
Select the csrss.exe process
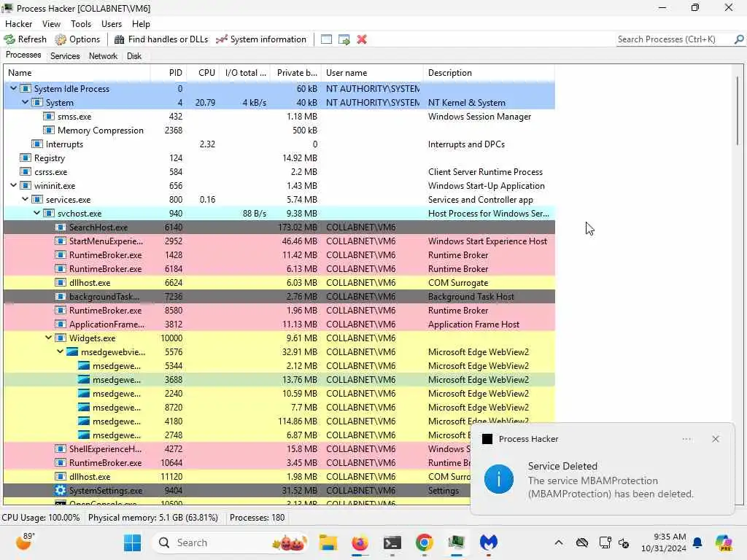point(279,172)
